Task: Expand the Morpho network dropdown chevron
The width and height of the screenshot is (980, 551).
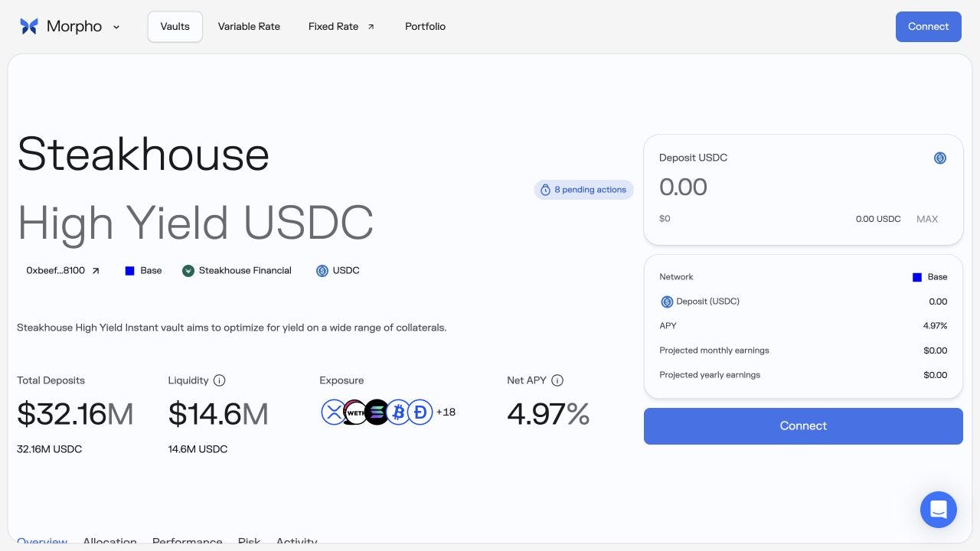Action: [x=116, y=27]
